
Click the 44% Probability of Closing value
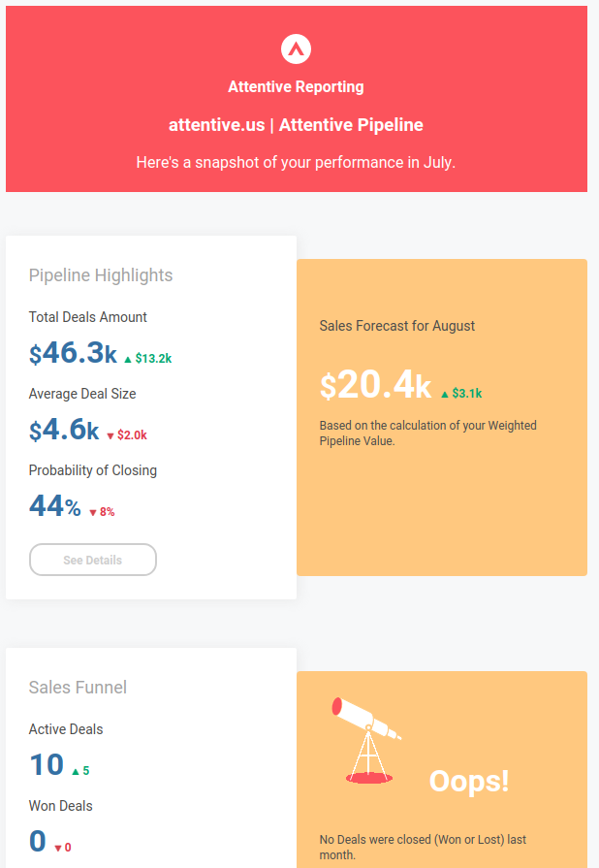[x=55, y=506]
